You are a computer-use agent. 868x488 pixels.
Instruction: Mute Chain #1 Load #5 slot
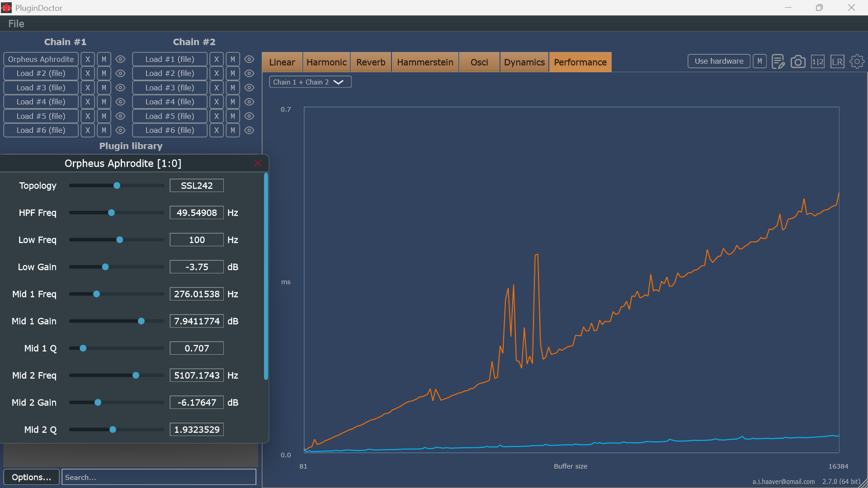pos(104,116)
